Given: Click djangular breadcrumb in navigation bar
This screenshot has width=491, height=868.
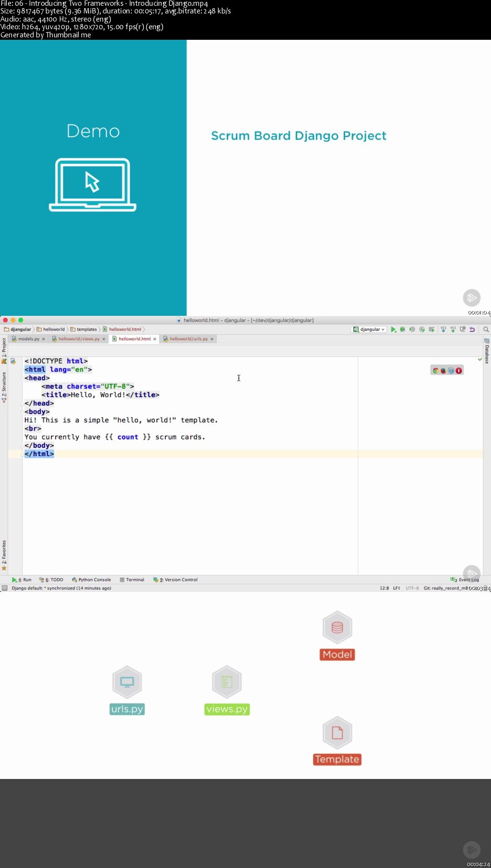Looking at the screenshot, I should point(18,329).
